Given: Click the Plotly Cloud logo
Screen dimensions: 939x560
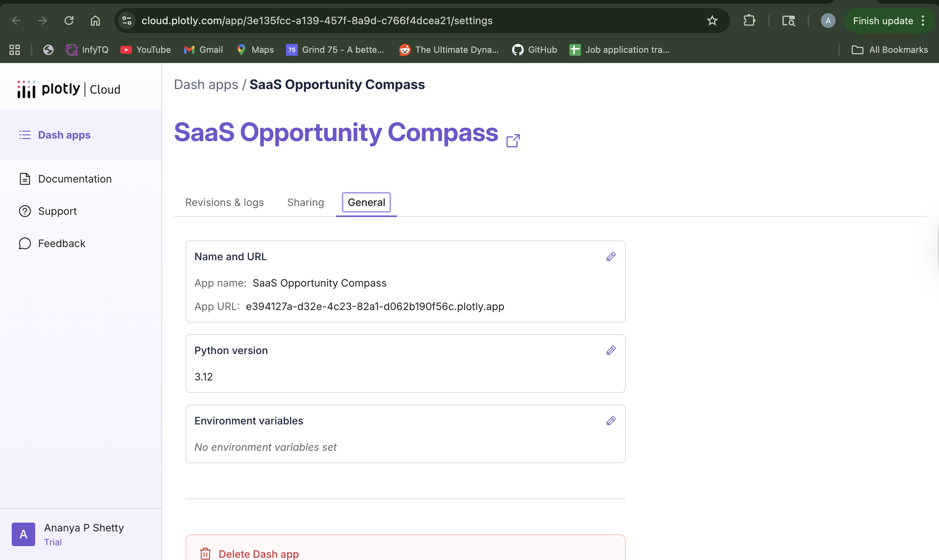Looking at the screenshot, I should 69,89.
